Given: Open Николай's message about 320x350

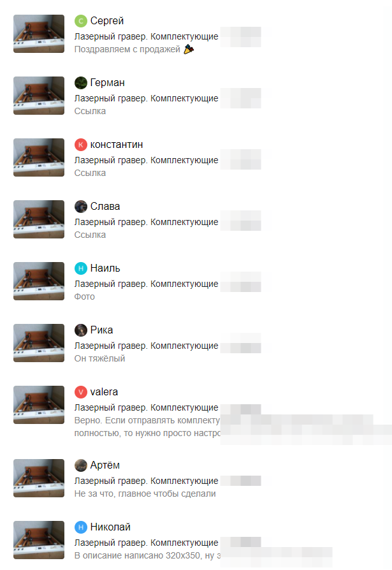Looking at the screenshot, I should 147,555.
